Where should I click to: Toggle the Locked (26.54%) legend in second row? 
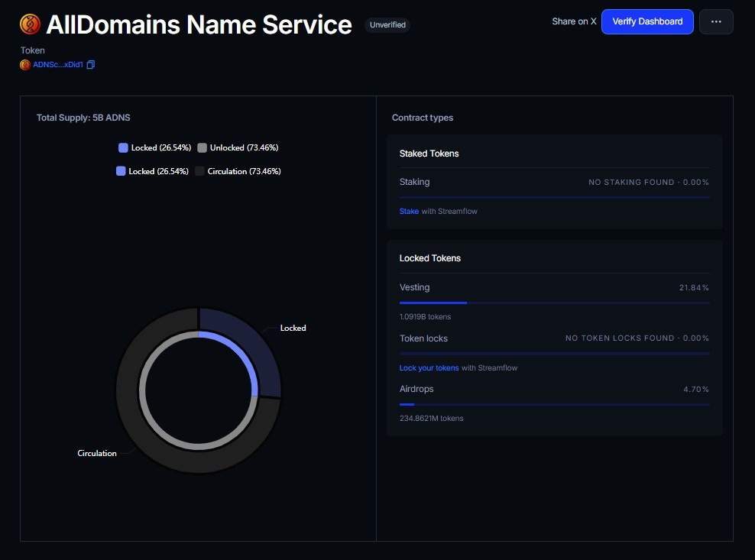click(x=152, y=171)
